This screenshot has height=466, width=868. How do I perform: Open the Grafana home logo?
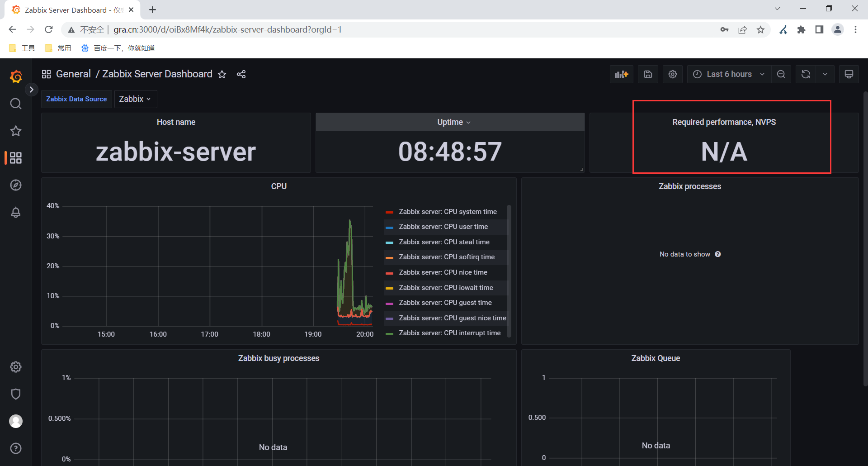coord(16,76)
